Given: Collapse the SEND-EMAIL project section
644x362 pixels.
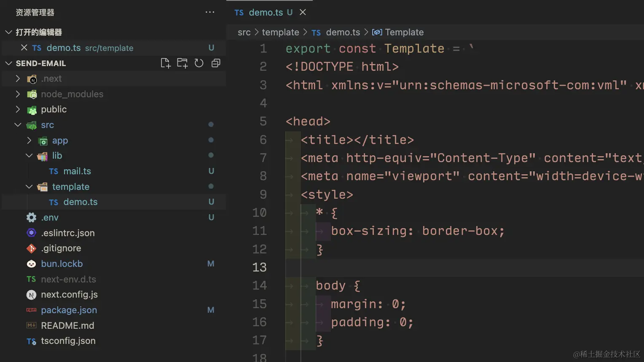Looking at the screenshot, I should tap(8, 63).
